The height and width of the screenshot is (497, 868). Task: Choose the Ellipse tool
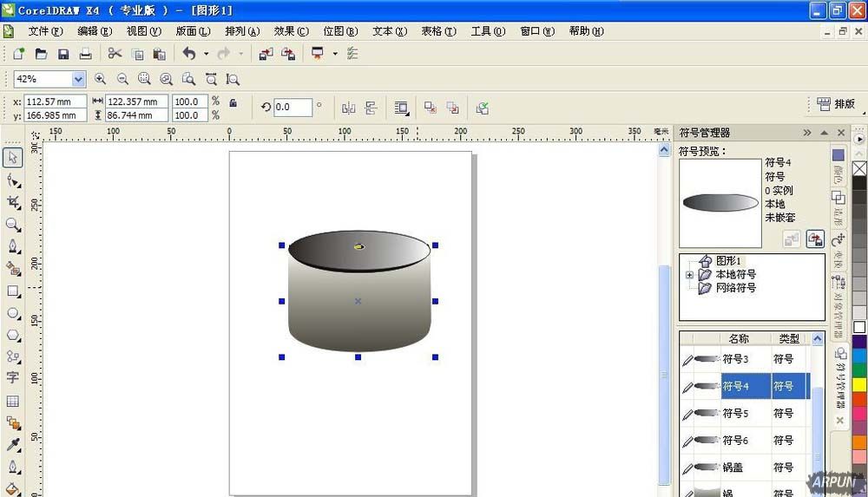tap(13, 313)
